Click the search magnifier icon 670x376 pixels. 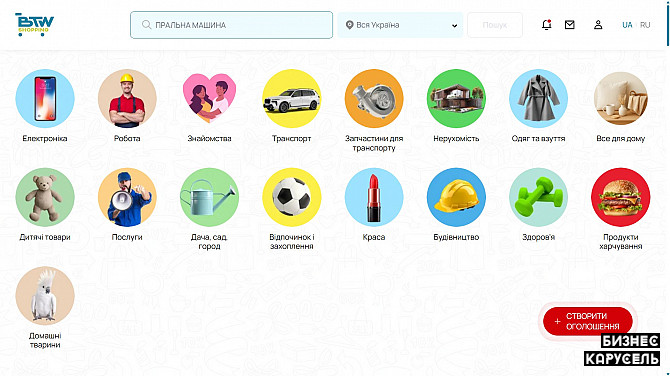point(146,25)
